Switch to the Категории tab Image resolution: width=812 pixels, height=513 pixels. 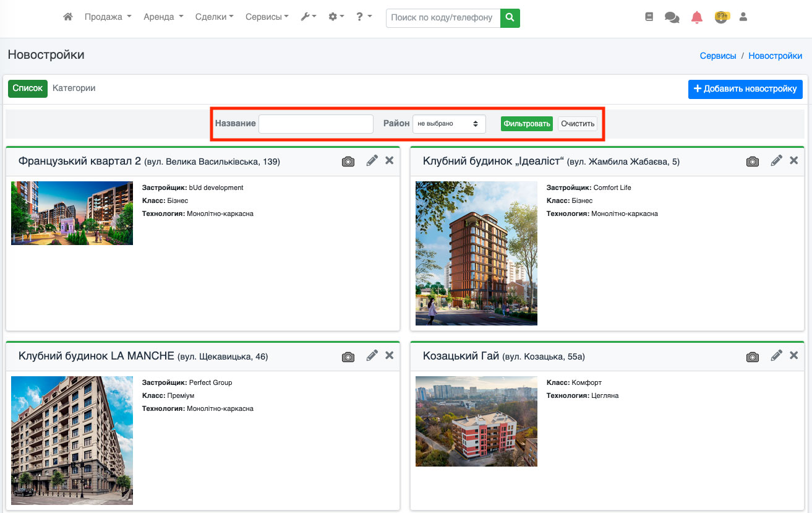tap(74, 88)
